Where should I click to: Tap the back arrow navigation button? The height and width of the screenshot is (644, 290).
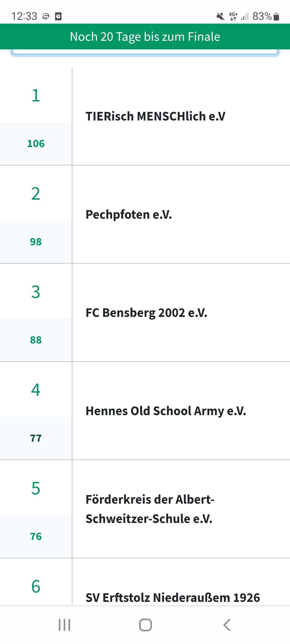227,625
